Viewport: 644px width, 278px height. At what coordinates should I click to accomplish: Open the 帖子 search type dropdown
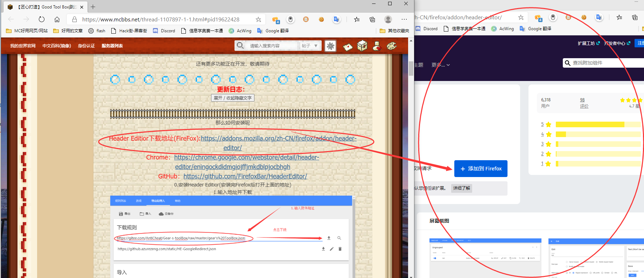pyautogui.click(x=310, y=46)
